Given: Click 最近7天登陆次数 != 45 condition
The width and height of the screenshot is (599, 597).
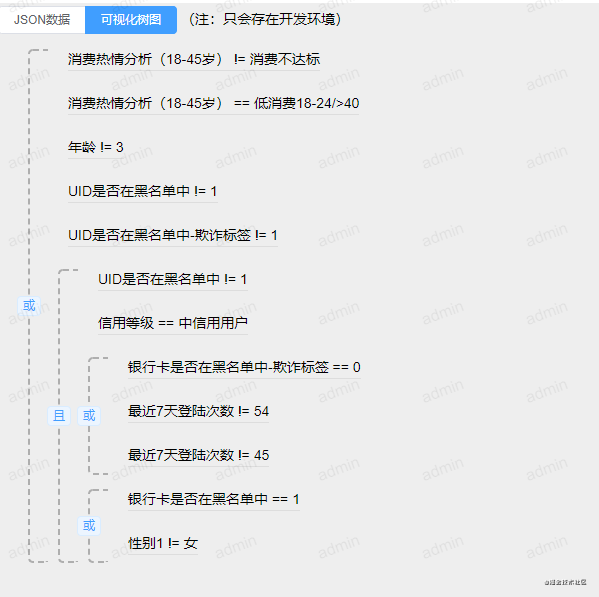Looking at the screenshot, I should [198, 455].
